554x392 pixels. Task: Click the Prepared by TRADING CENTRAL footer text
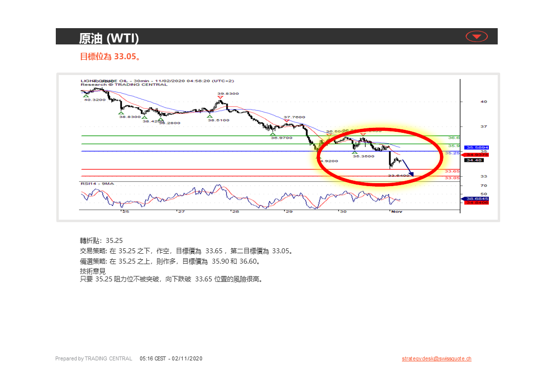pyautogui.click(x=94, y=358)
